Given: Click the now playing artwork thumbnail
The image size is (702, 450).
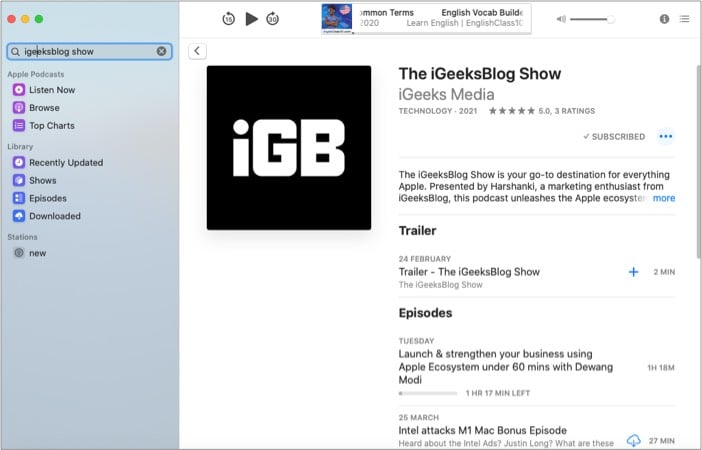Looking at the screenshot, I should point(337,18).
